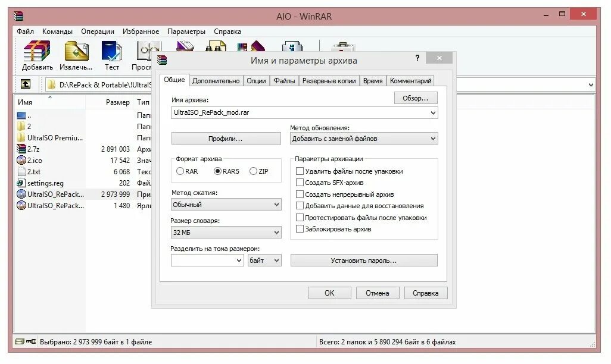Toggle 'Создать непрерывный архив' checkbox
This screenshot has width=611, height=364.
click(x=300, y=194)
